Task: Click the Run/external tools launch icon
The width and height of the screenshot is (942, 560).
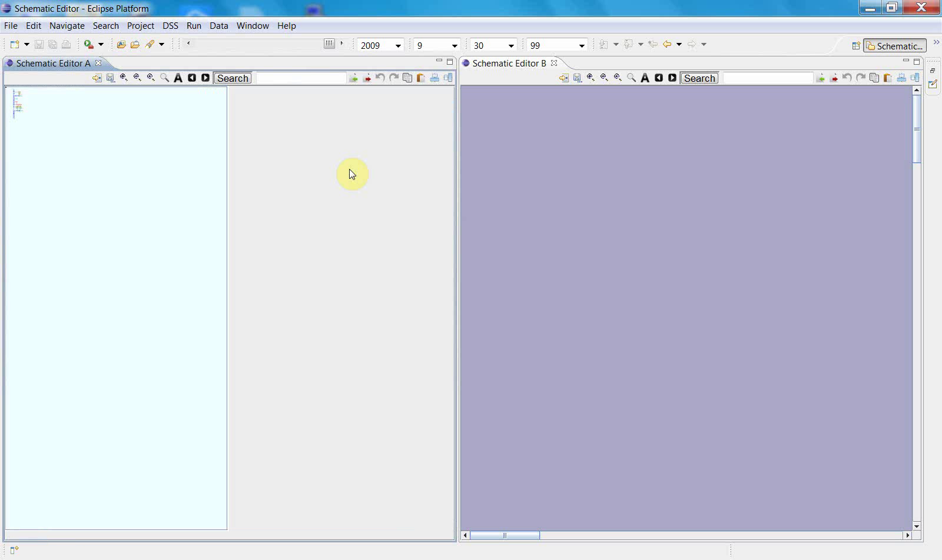Action: (89, 45)
